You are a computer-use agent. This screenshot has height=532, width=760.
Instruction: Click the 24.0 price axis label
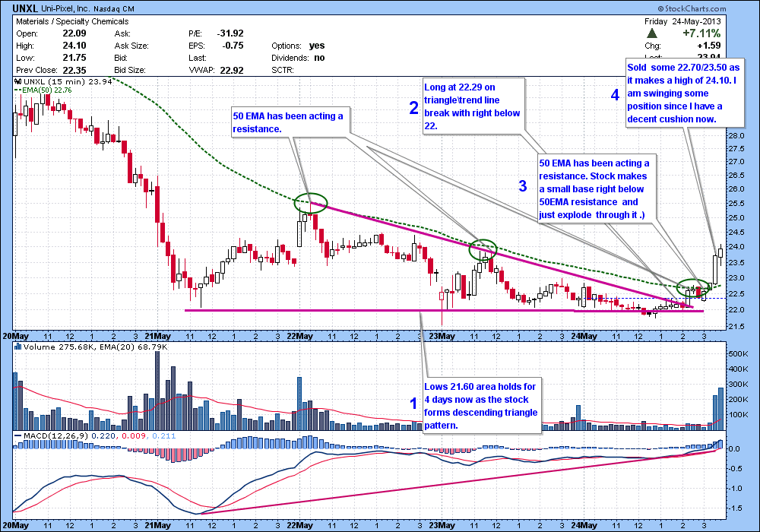click(736, 246)
